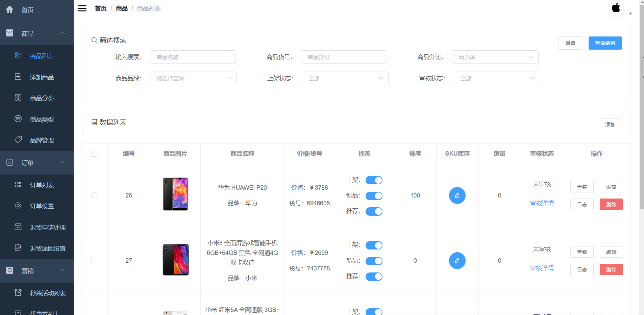Open the 商品品牌 dropdown
Image resolution: width=644 pixels, height=315 pixels.
pos(193,78)
